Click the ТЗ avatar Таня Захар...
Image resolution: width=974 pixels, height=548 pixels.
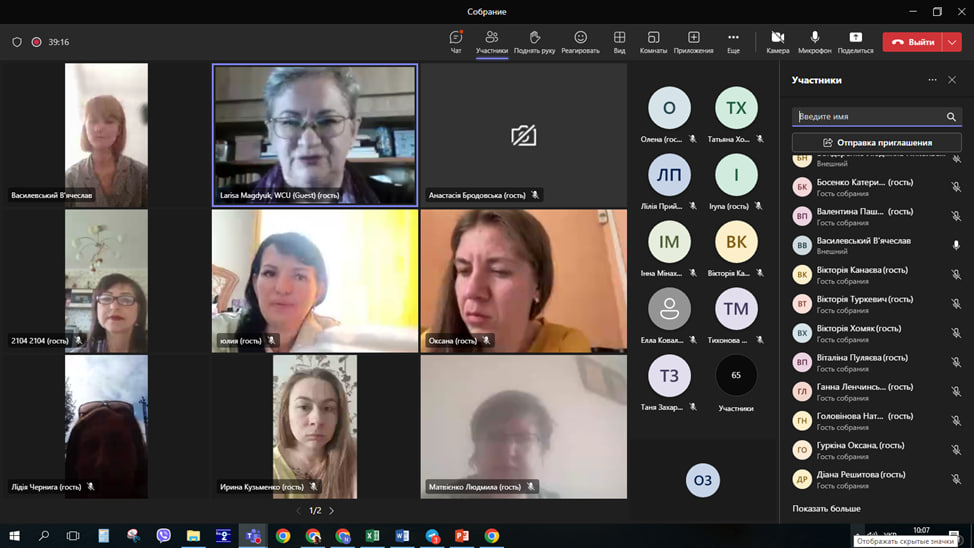click(669, 376)
